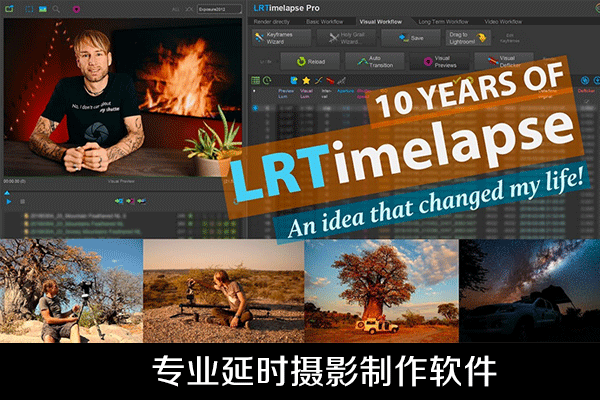
Task: Select the Visual Workflow tab
Action: point(381,22)
